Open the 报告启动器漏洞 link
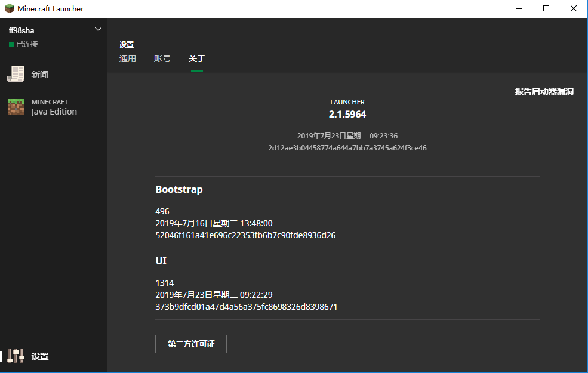 [544, 91]
